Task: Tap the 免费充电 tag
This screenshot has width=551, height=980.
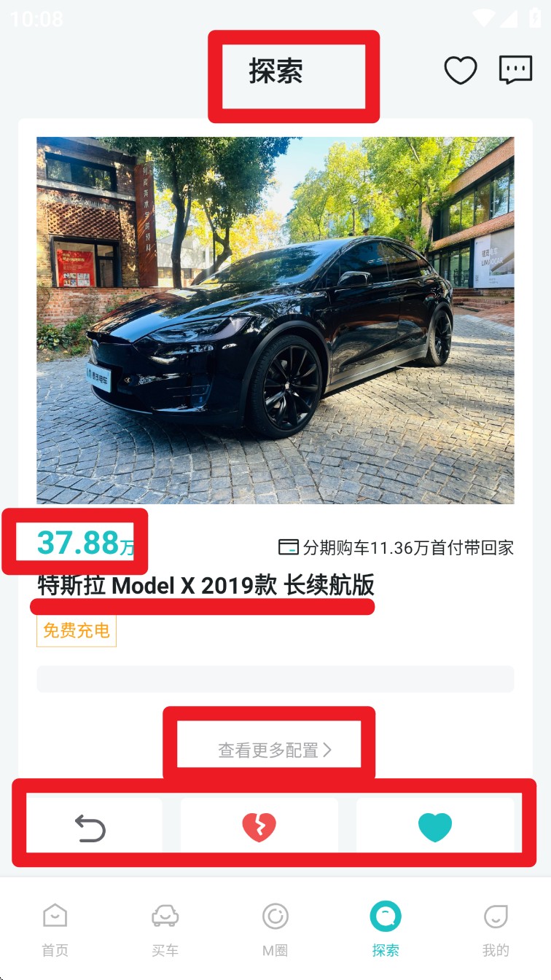Action: pyautogui.click(x=77, y=631)
